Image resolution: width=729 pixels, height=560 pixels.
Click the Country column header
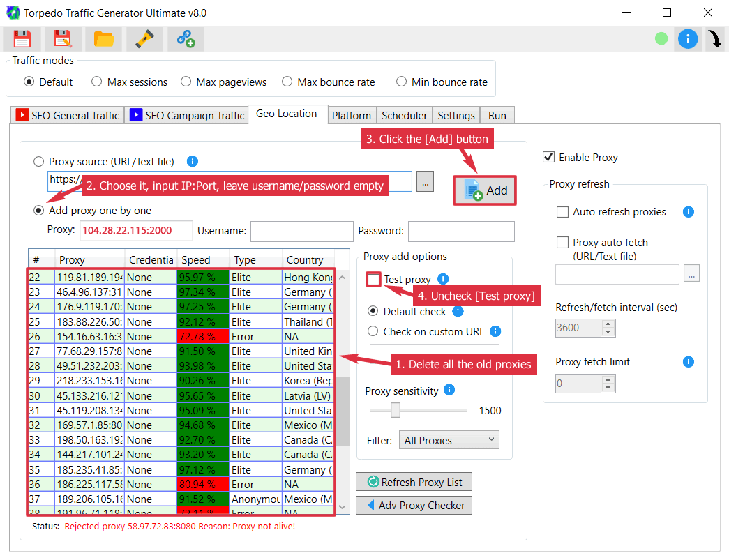pos(308,260)
